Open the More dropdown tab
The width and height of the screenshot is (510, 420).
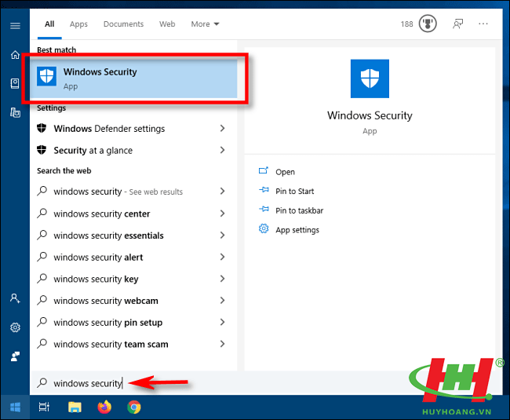pos(205,24)
